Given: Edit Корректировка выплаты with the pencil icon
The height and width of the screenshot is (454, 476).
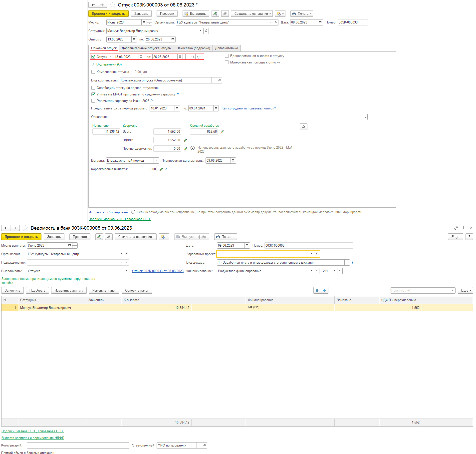Looking at the screenshot, I should click(x=161, y=169).
